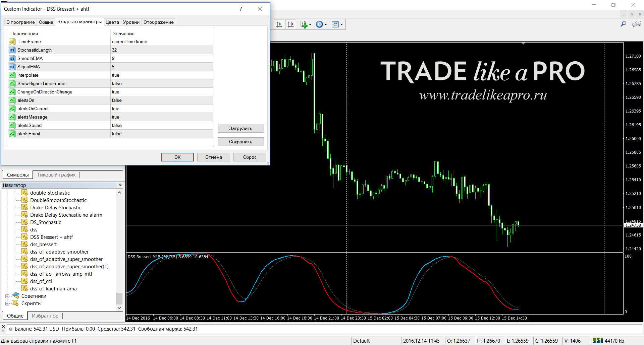Open search with the magnifier icon
Image resolution: width=644 pixels, height=345 pixels.
(623, 24)
